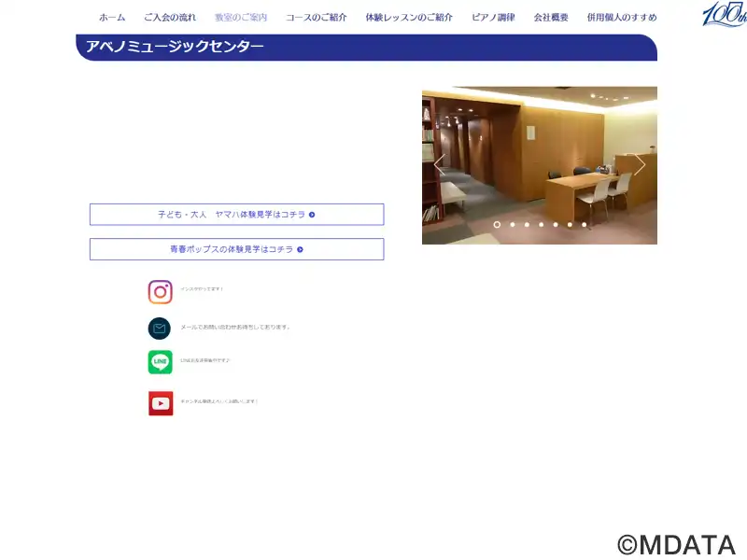Open 会社概要 menu item

(x=551, y=18)
